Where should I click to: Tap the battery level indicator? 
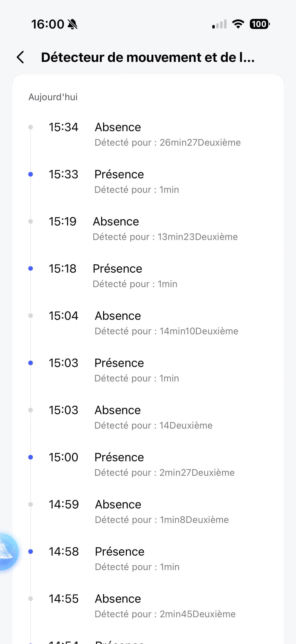(259, 24)
